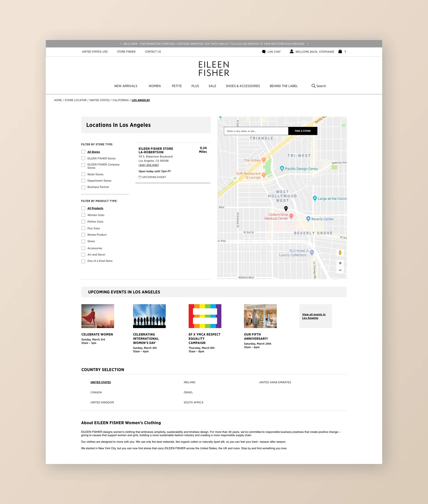The width and height of the screenshot is (428, 504).
Task: Enable the Accessories product filter
Action: coord(83,248)
